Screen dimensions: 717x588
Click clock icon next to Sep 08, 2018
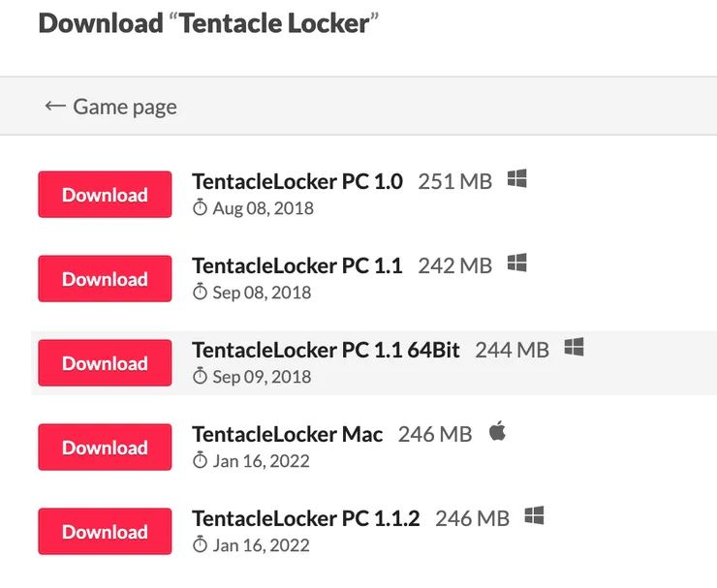(201, 293)
